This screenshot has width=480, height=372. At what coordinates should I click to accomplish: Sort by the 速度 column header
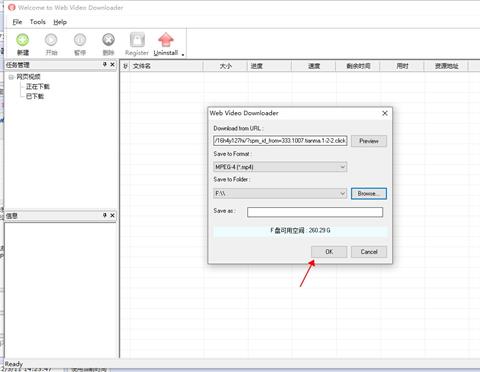[314, 66]
